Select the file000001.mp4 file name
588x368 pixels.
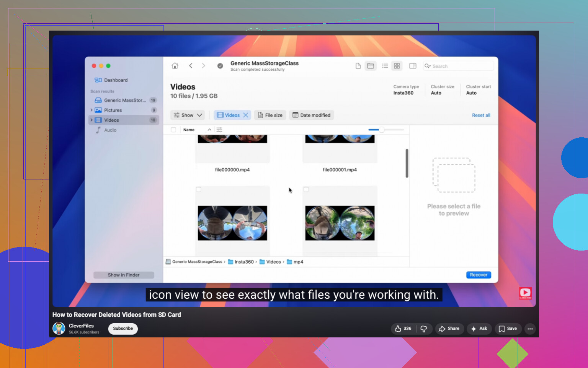[340, 170]
